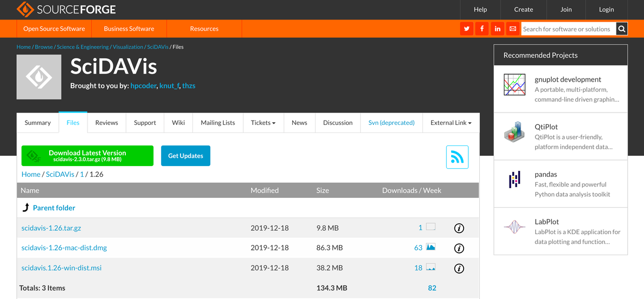Expand the External Link dropdown
The image size is (644, 299).
coord(451,123)
